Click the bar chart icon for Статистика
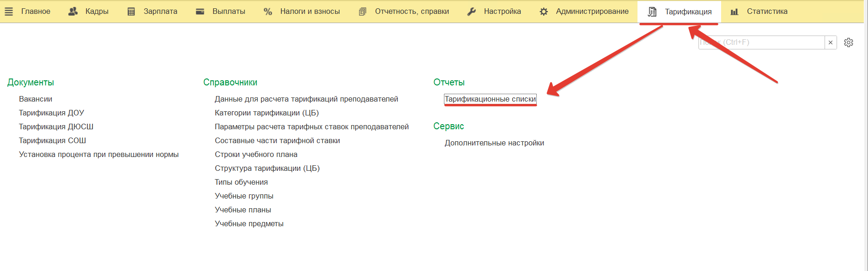The height and width of the screenshot is (271, 868). pos(734,12)
